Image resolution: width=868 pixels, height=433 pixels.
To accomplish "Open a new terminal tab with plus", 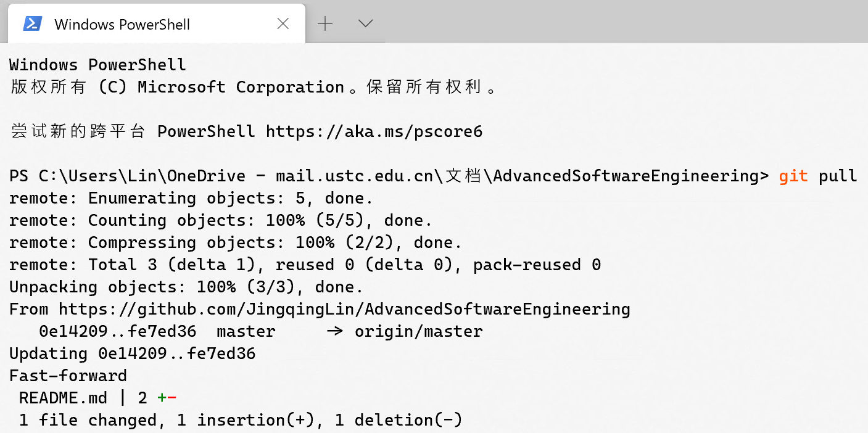I will click(325, 23).
